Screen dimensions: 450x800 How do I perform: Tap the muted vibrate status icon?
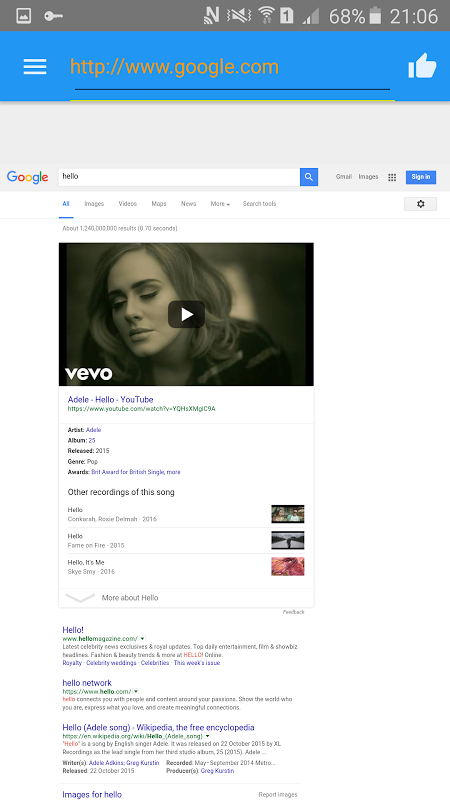[239, 16]
